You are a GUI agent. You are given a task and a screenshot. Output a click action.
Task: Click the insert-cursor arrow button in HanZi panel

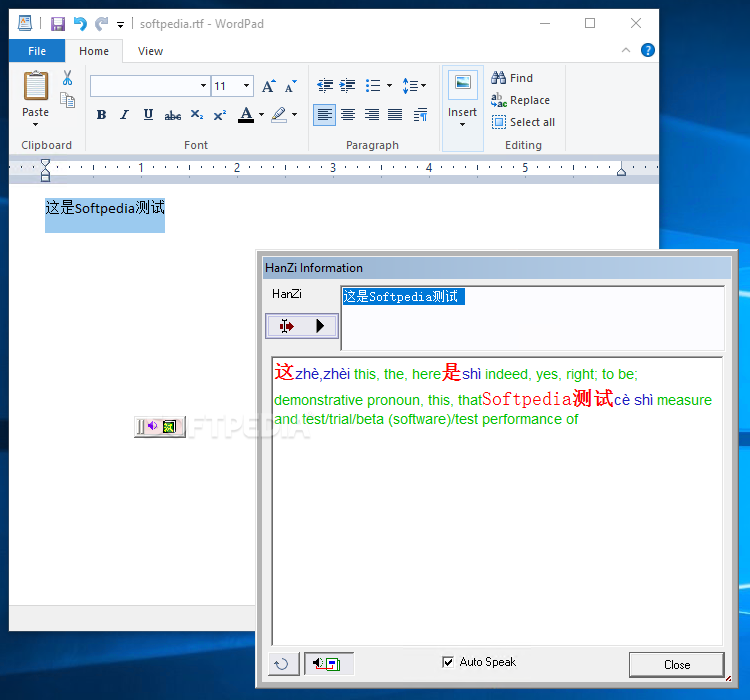click(287, 326)
